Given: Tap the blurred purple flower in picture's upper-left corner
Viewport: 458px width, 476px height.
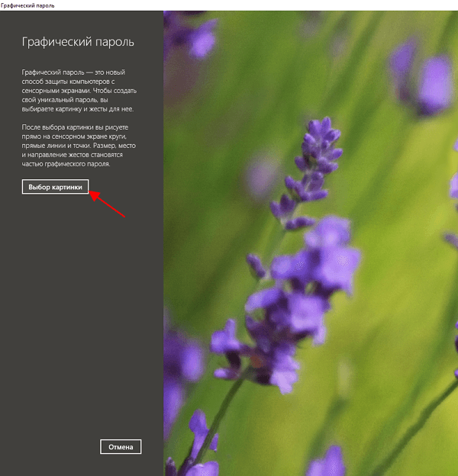Looking at the screenshot, I should click(192, 35).
